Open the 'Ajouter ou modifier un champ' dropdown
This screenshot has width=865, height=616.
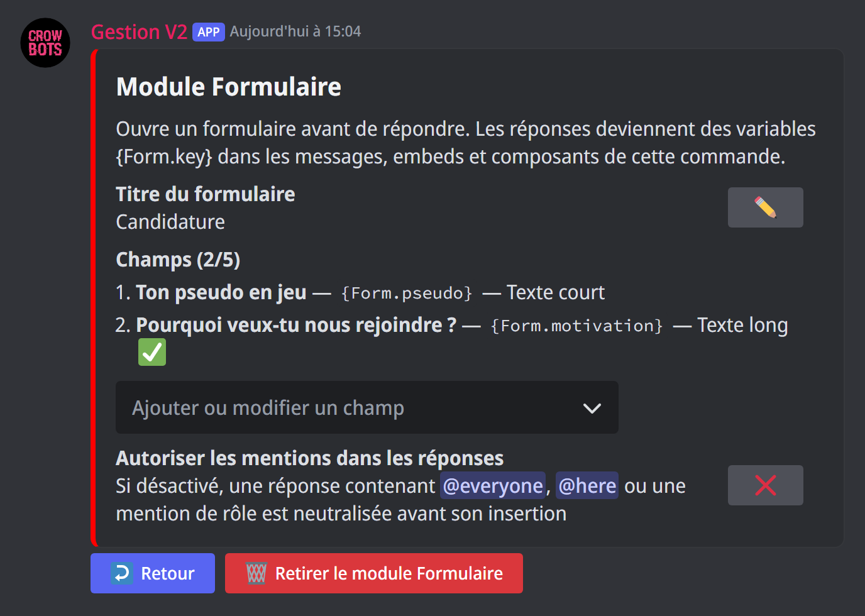[x=367, y=407]
